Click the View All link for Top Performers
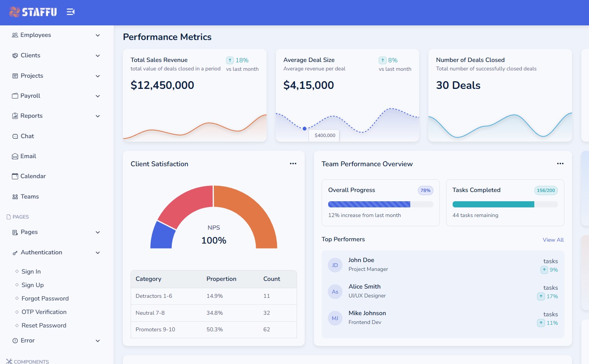Viewport: 589px width, 364px height. [x=553, y=240]
